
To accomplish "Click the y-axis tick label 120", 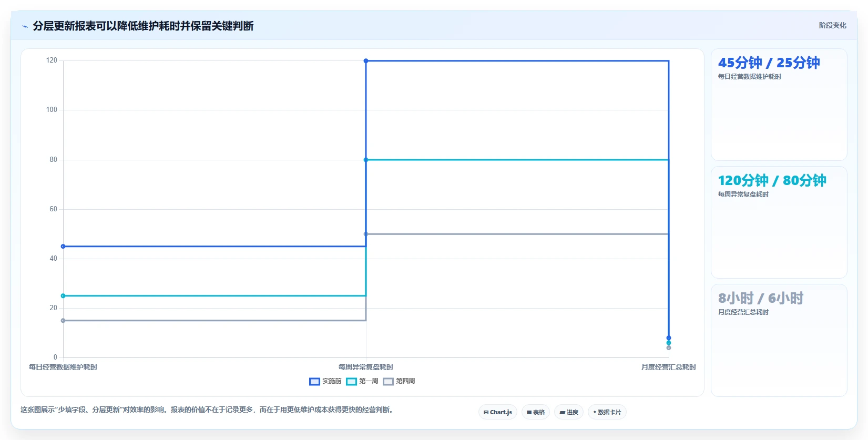I will tap(52, 60).
